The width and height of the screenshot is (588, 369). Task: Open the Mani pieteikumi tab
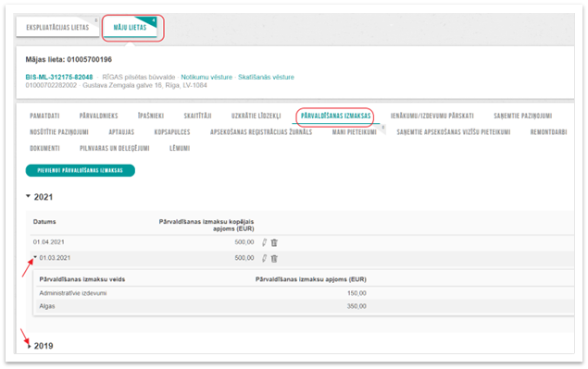point(355,132)
